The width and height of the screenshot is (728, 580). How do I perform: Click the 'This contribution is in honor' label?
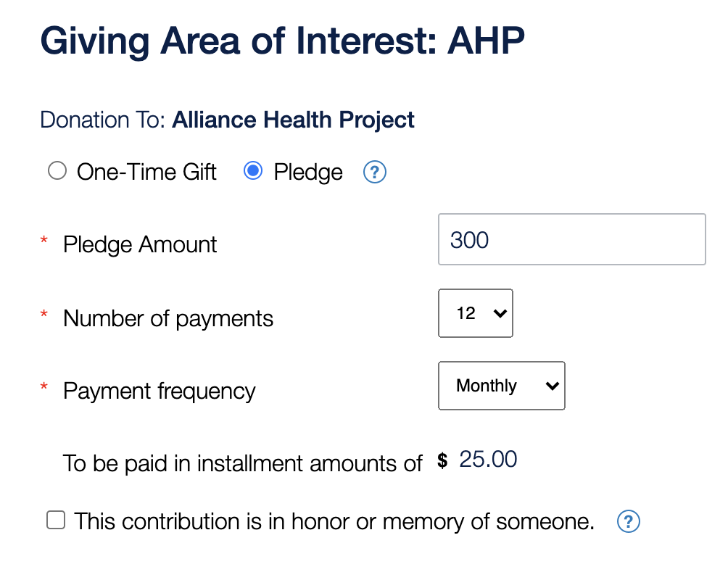pyautogui.click(x=334, y=521)
